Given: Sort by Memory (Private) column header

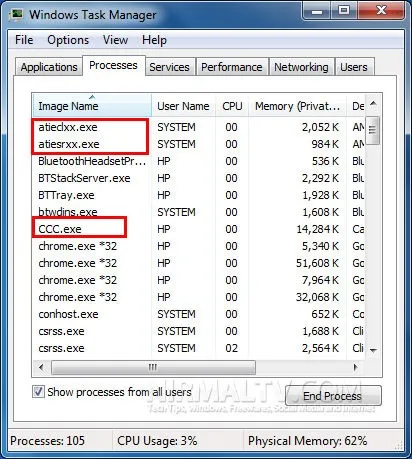Looking at the screenshot, I should pyautogui.click(x=297, y=106).
